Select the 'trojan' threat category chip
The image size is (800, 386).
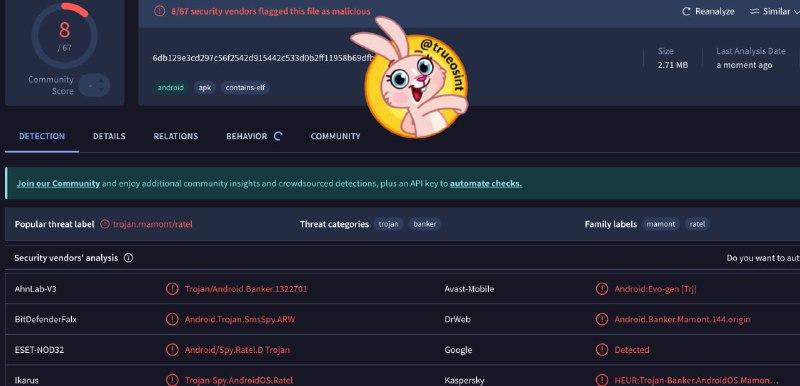tap(389, 224)
